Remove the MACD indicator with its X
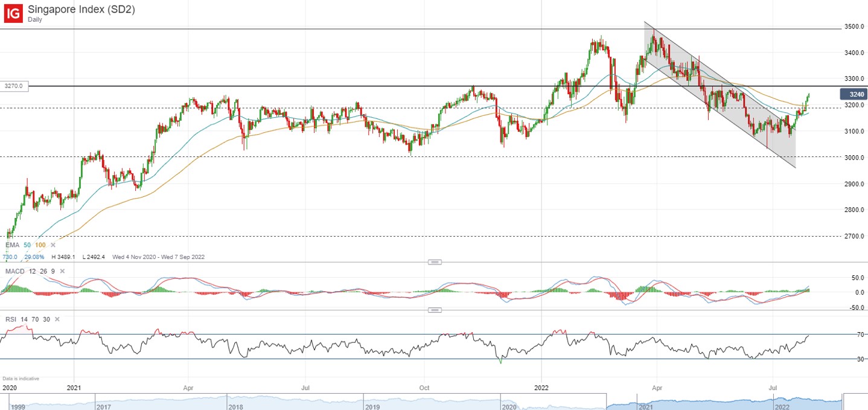 [62, 271]
